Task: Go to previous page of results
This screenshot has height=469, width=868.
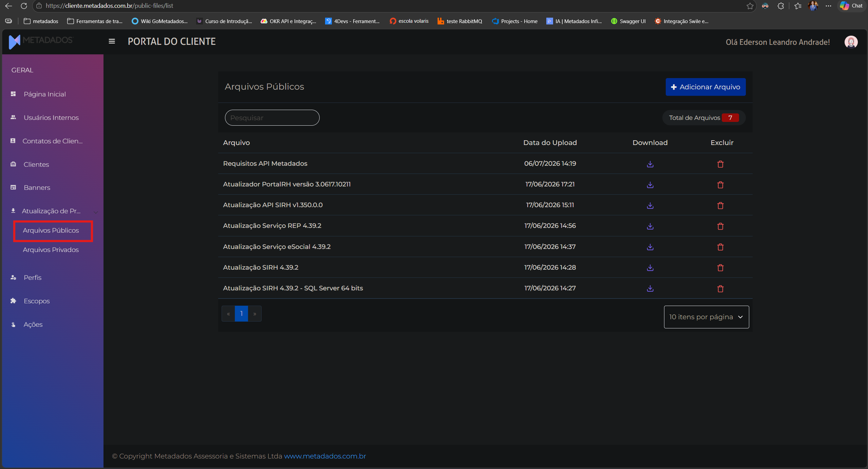Action: pos(228,314)
